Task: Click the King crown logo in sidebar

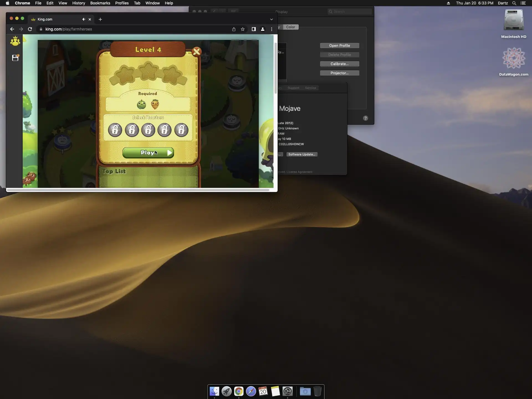Action: point(15,41)
